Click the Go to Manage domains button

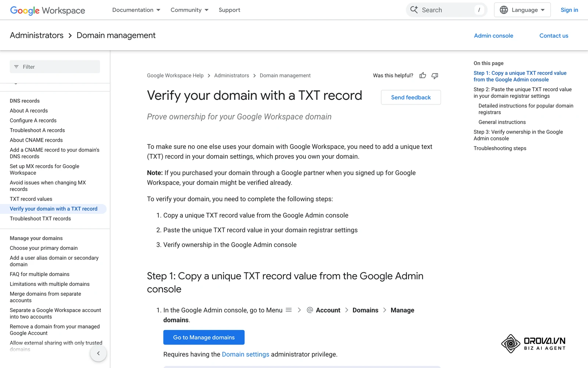(x=204, y=337)
